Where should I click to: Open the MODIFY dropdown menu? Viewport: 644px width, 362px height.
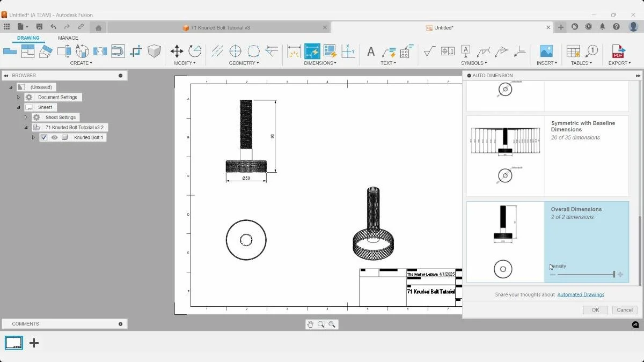pyautogui.click(x=185, y=63)
